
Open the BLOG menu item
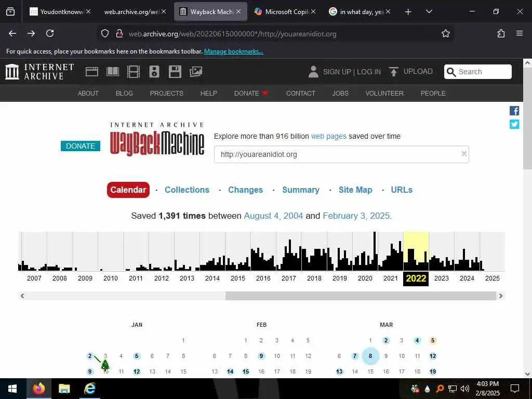tap(124, 94)
